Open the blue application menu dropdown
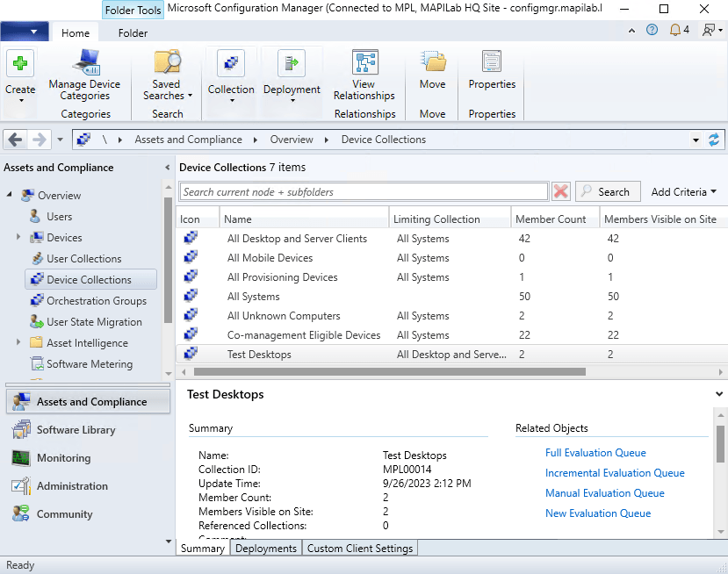Image resolution: width=728 pixels, height=574 pixels. point(25,32)
